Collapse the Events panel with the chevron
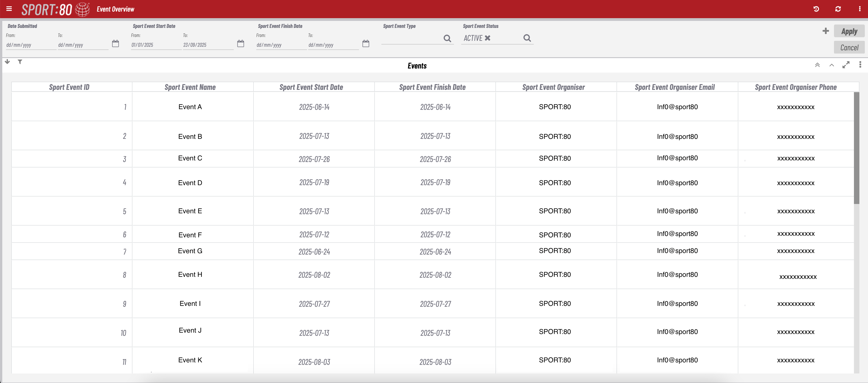 832,65
